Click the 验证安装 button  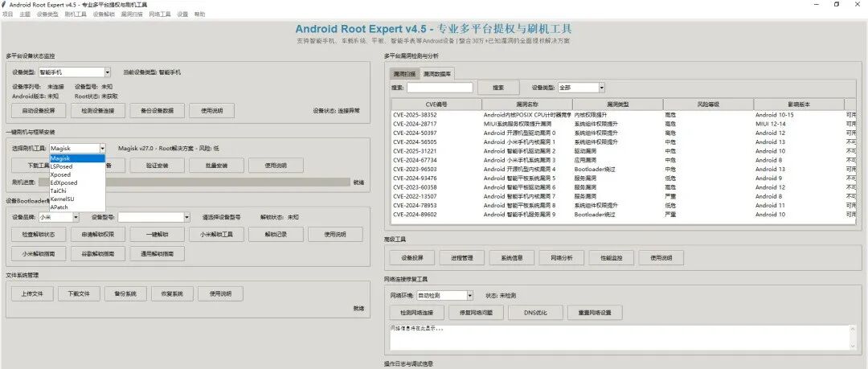(x=157, y=165)
